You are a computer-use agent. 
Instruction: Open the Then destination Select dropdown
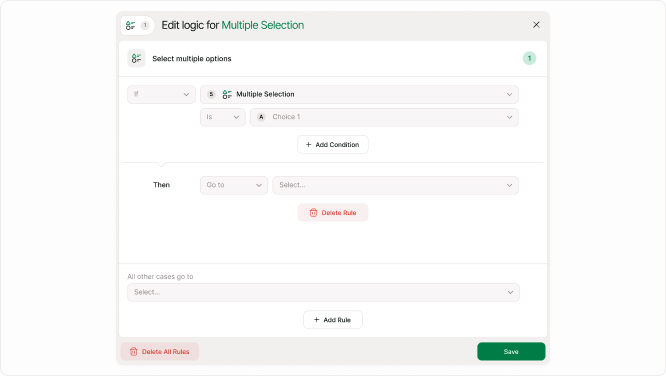pyautogui.click(x=395, y=185)
